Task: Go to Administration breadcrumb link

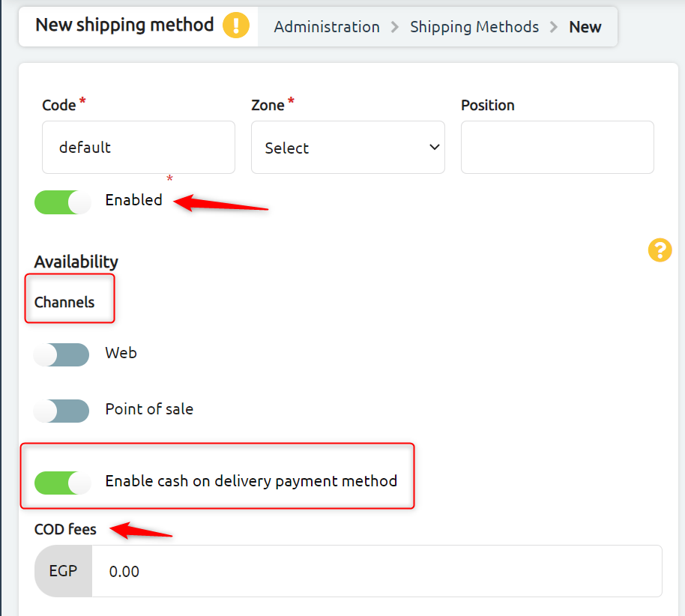Action: 327,27
